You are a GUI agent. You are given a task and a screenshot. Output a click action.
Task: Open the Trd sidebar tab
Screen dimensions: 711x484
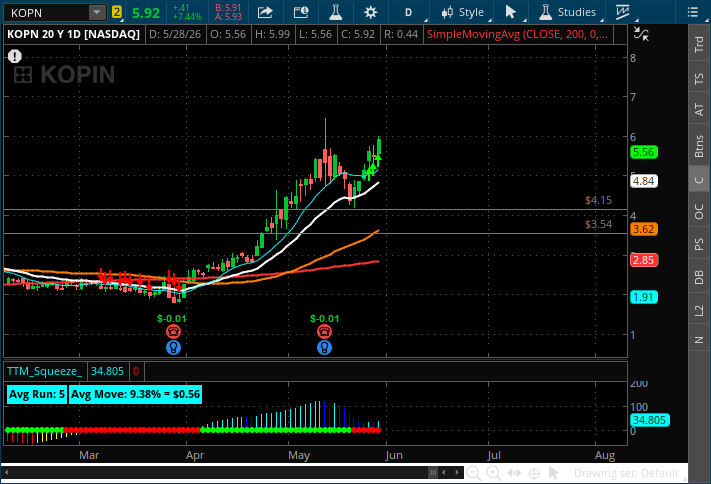tap(699, 44)
